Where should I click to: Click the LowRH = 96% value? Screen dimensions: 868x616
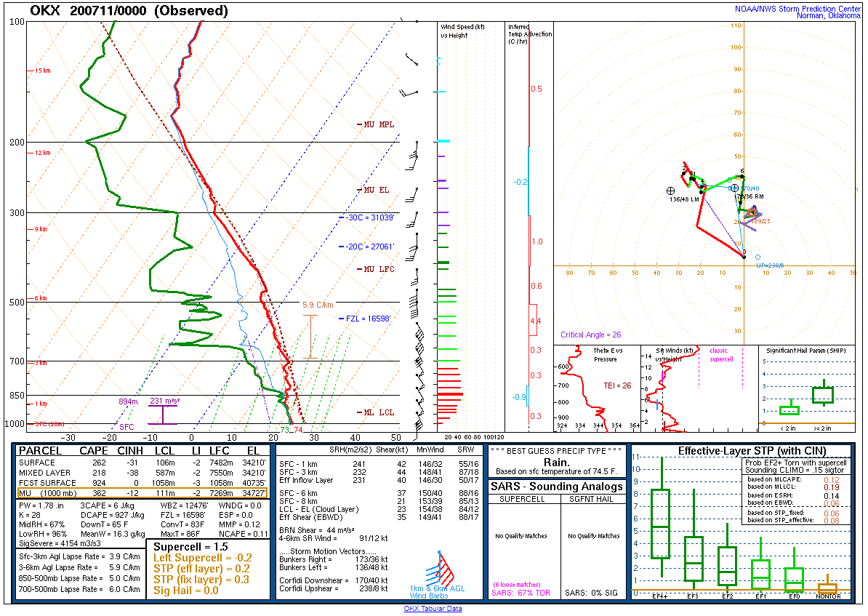[43, 534]
